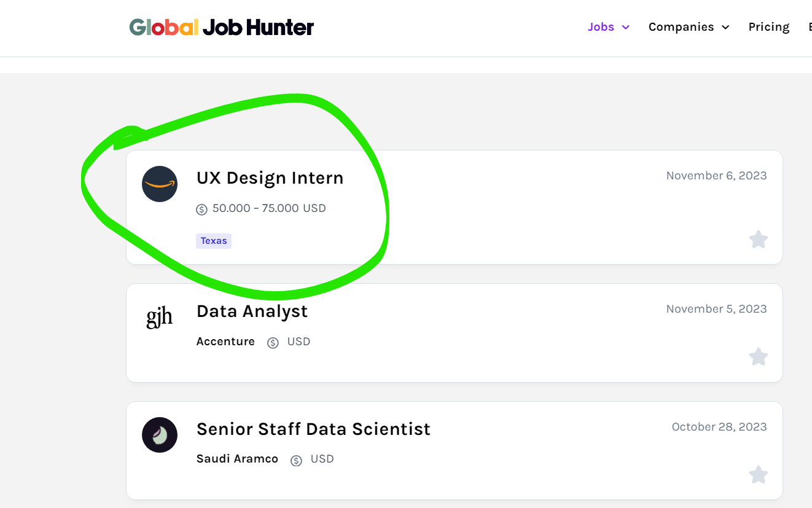Click the chevron arrow beside Jobs

(x=626, y=28)
